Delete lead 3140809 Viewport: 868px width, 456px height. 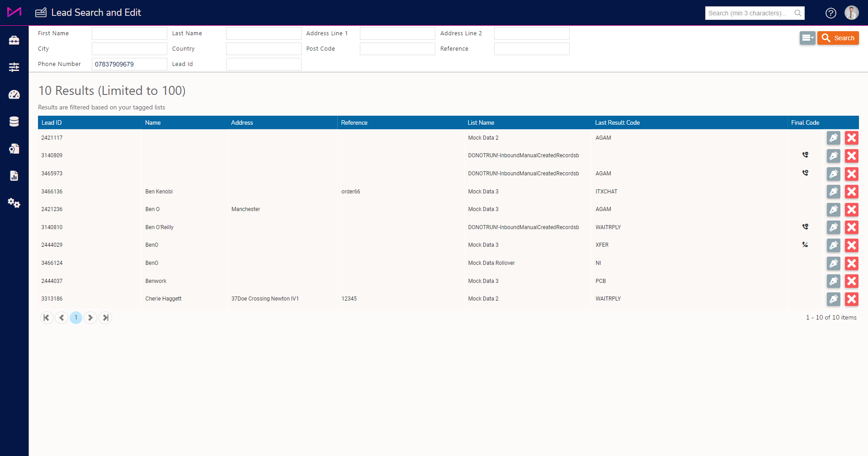[x=852, y=156]
